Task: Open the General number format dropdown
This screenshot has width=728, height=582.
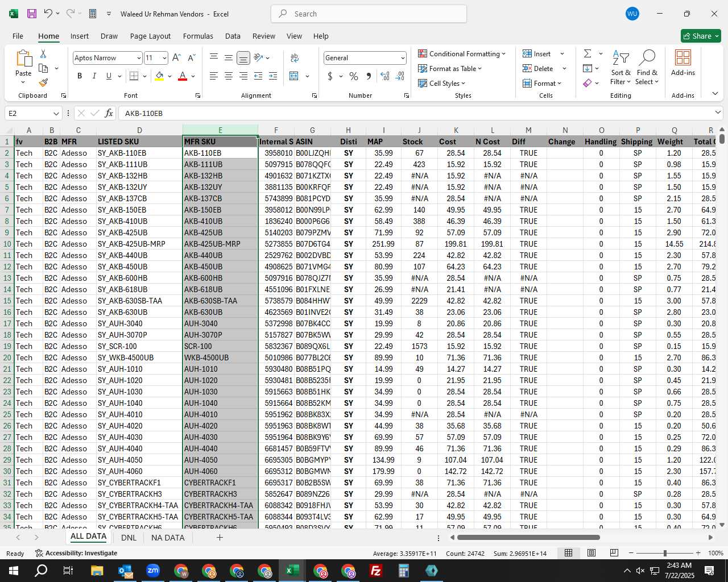Action: (403, 58)
